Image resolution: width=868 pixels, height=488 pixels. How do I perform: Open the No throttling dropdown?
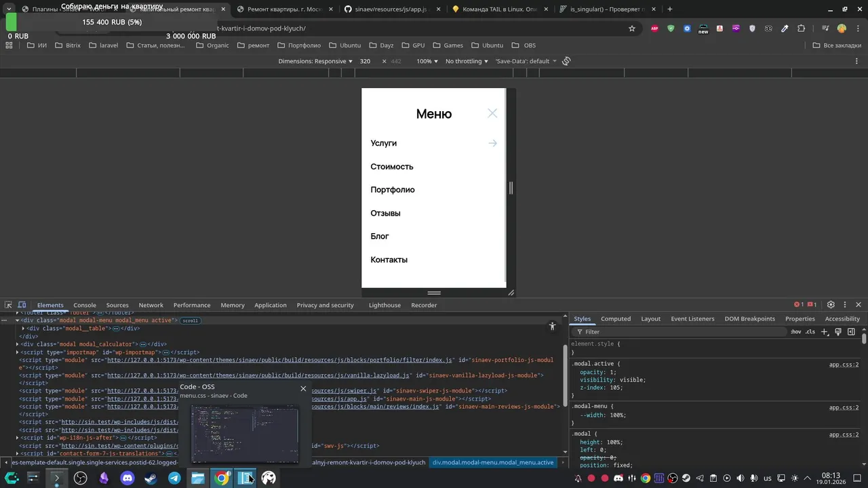467,61
